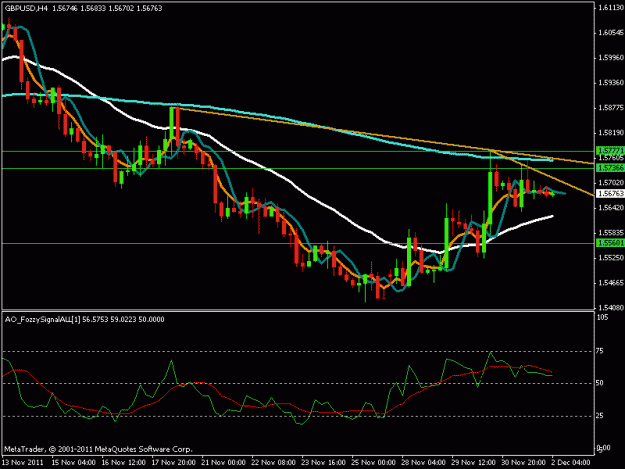Click the 1.56420 price scale value

tap(611, 208)
